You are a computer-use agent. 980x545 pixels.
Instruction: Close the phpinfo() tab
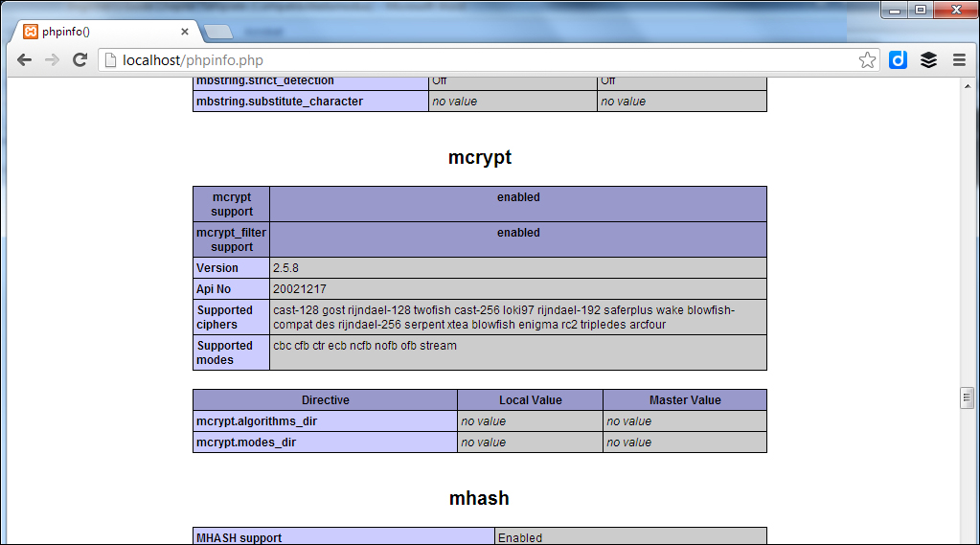click(x=184, y=32)
